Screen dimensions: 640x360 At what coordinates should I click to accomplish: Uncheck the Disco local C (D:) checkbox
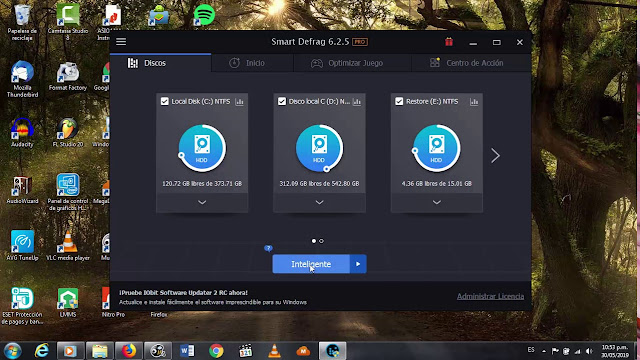coord(282,101)
